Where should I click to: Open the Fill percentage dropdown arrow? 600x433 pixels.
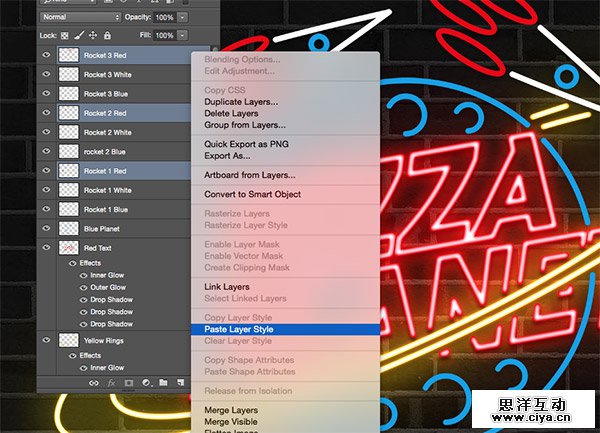(x=182, y=35)
